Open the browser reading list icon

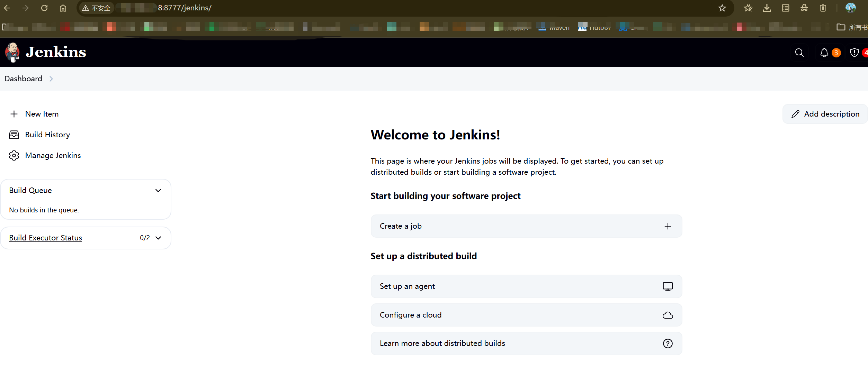coord(785,8)
